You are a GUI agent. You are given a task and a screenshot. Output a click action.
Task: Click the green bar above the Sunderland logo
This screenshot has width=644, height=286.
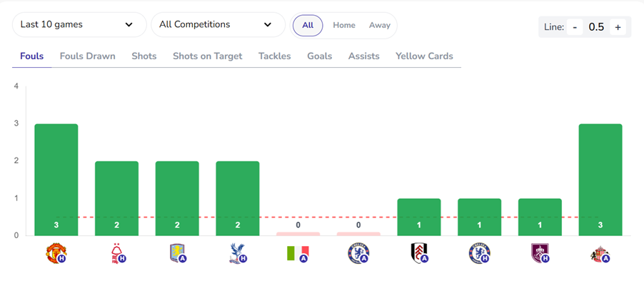[x=600, y=178]
